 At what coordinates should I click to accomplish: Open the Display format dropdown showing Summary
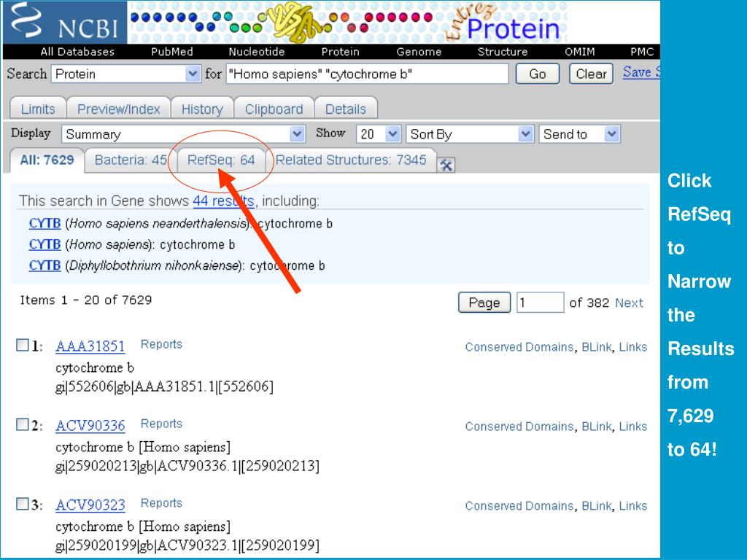click(x=183, y=134)
